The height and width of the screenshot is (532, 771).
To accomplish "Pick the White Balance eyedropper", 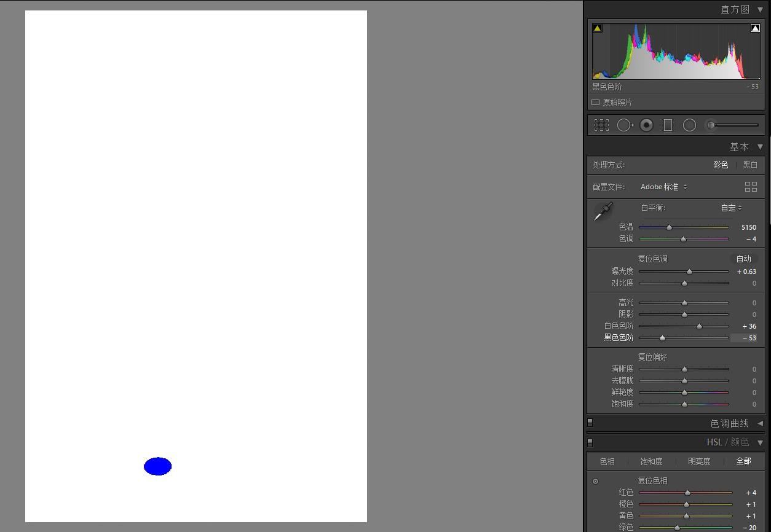I will click(603, 211).
